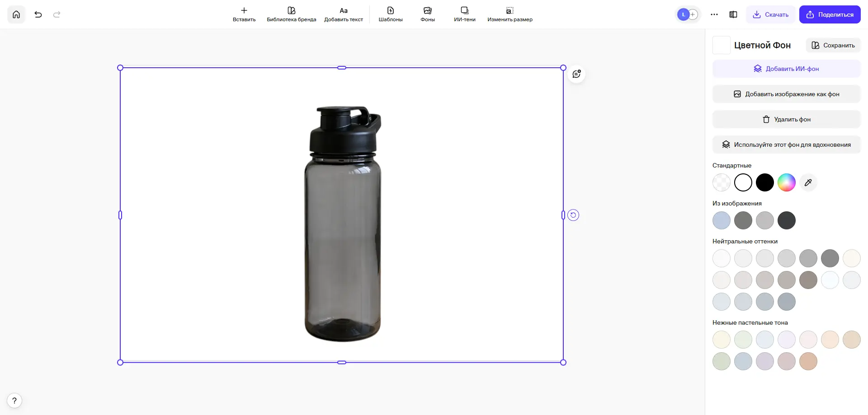Go to the home screen icon
The width and height of the screenshot is (868, 415).
pos(16,14)
